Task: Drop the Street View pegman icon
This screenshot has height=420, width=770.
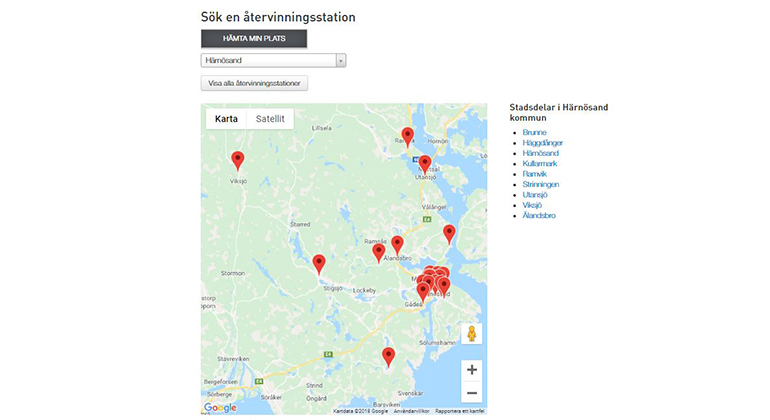Action: tap(472, 334)
